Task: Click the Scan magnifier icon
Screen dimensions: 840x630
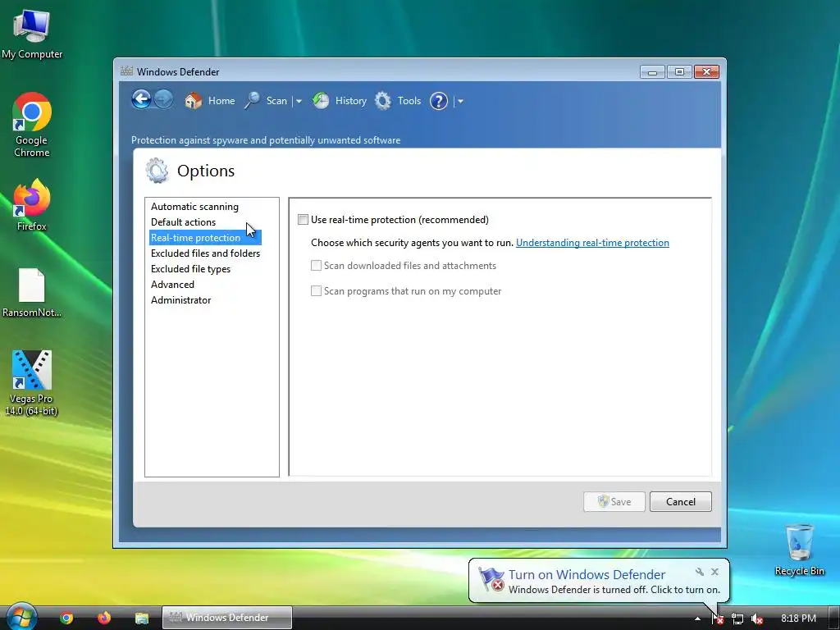Action: coord(252,100)
